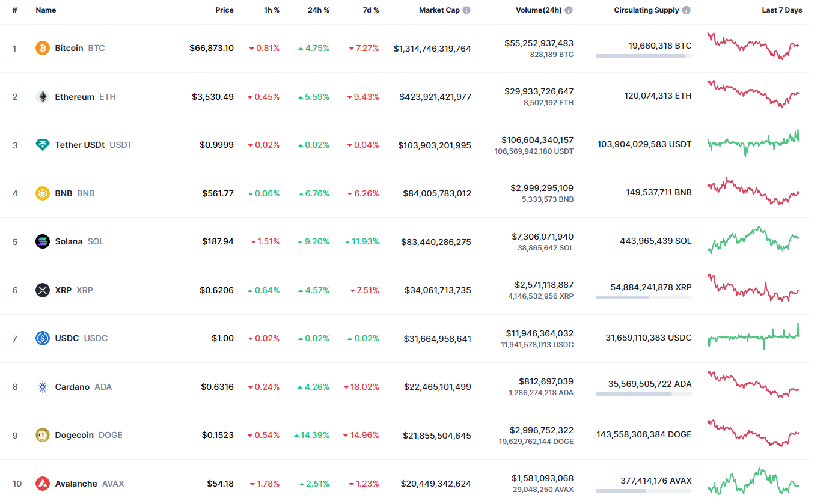
Task: Click the Circulating Supply info icon
Action: coord(687,10)
